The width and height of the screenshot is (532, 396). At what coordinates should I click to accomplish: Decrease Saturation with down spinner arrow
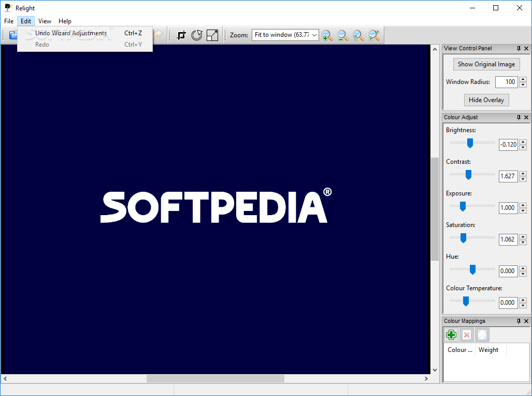[x=523, y=243]
